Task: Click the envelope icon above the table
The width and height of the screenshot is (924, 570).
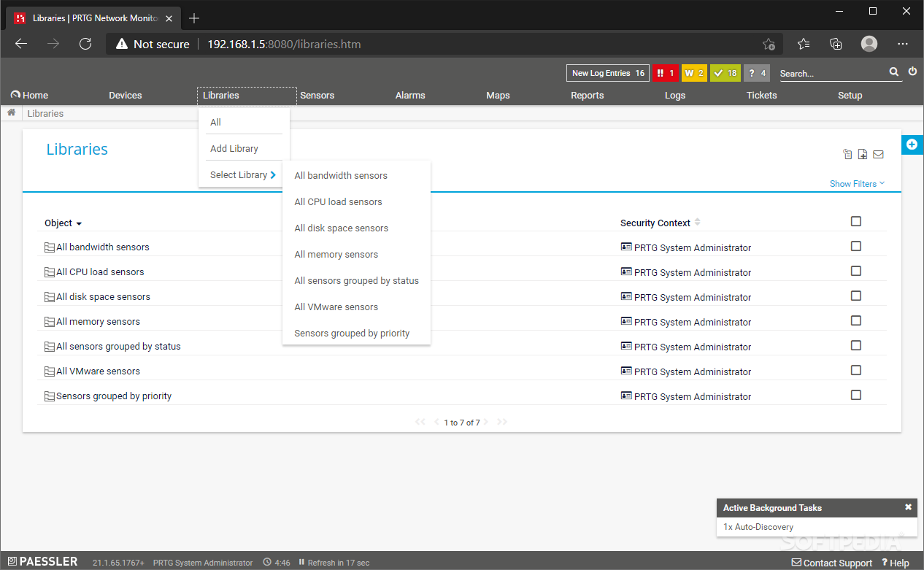Action: [878, 154]
